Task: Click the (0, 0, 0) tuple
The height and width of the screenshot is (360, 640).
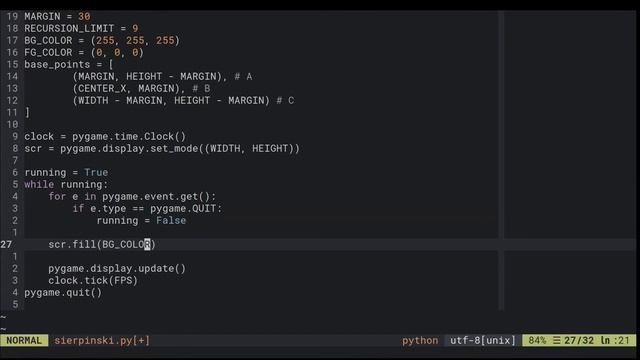Action: [117, 52]
